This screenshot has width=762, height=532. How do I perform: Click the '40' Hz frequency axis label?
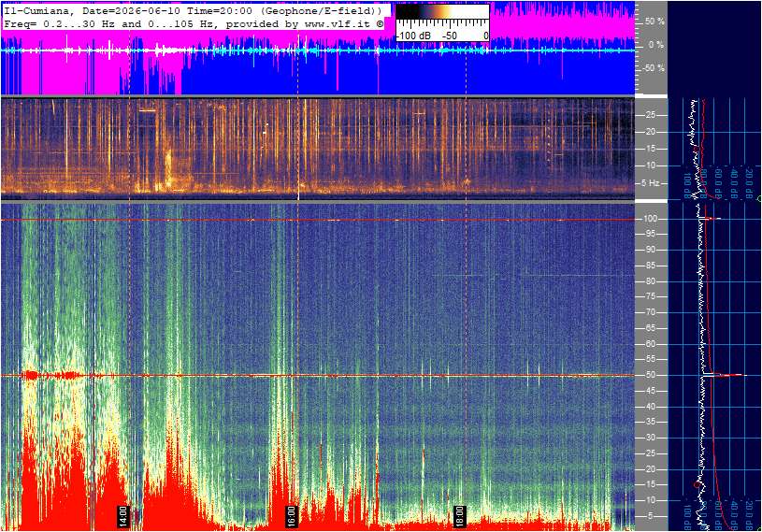point(650,407)
